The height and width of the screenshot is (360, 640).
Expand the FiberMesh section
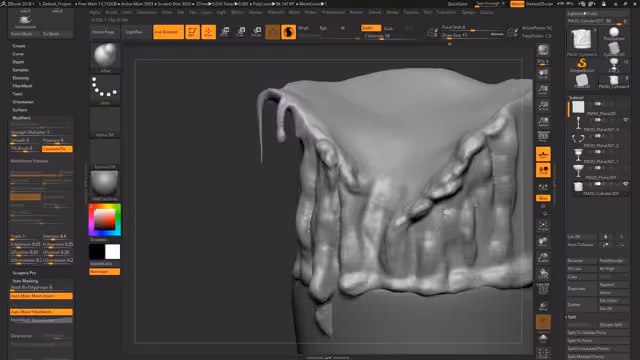point(22,86)
